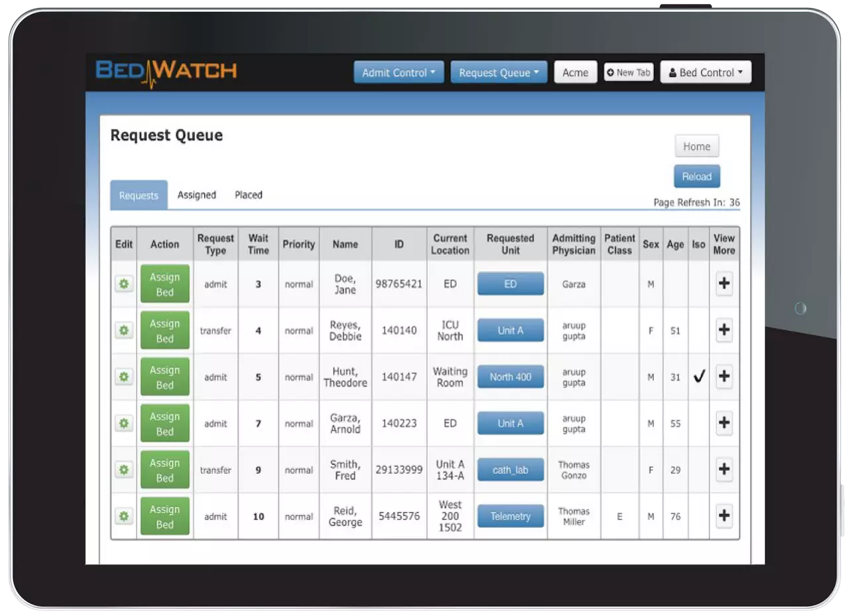
Task: Open the Admit Control dropdown
Action: [398, 73]
